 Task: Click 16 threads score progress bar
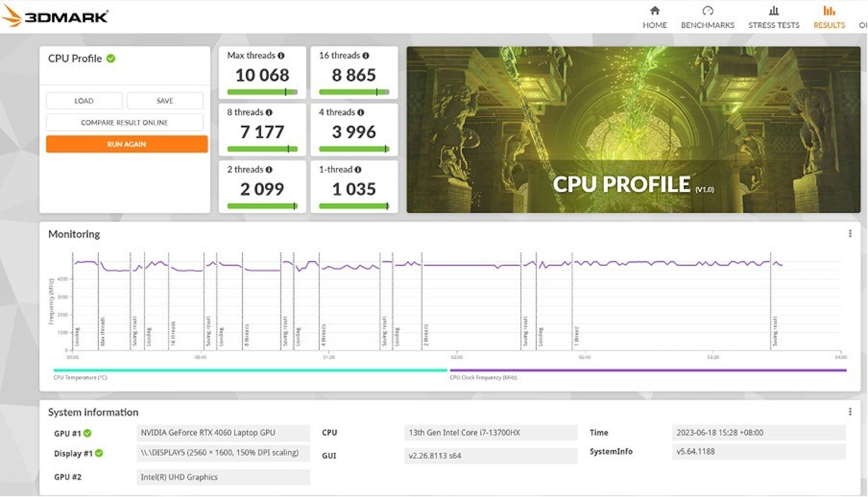[354, 92]
